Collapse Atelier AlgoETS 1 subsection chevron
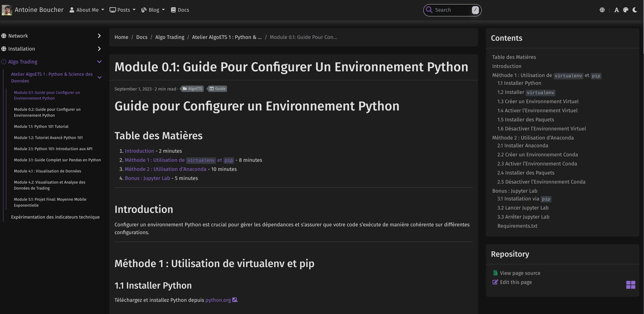Image resolution: width=644 pixels, height=314 pixels. click(99, 77)
